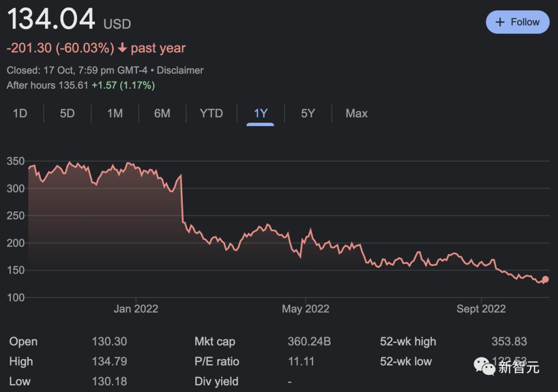Switch to the YTD range tab
558x392 pixels.
(x=211, y=114)
